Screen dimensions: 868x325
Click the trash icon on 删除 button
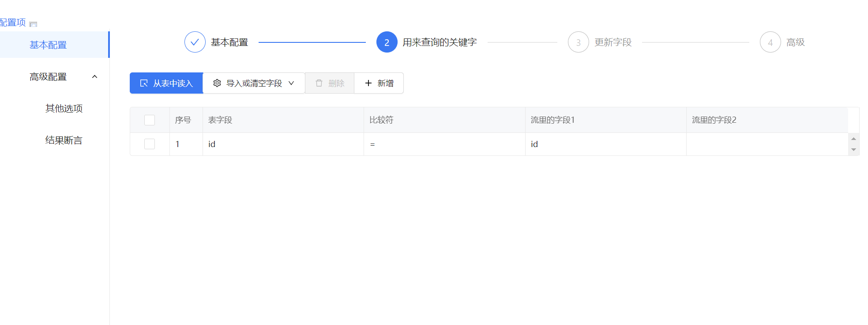[319, 83]
